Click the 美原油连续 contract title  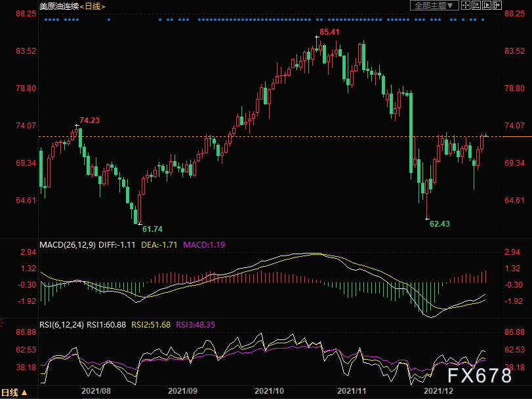tap(59, 7)
